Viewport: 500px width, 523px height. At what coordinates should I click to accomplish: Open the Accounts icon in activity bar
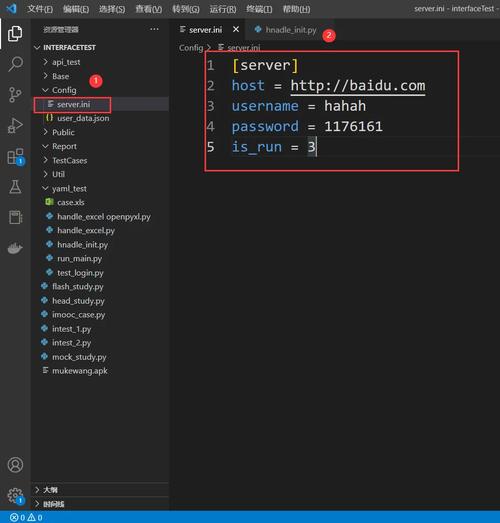click(15, 465)
